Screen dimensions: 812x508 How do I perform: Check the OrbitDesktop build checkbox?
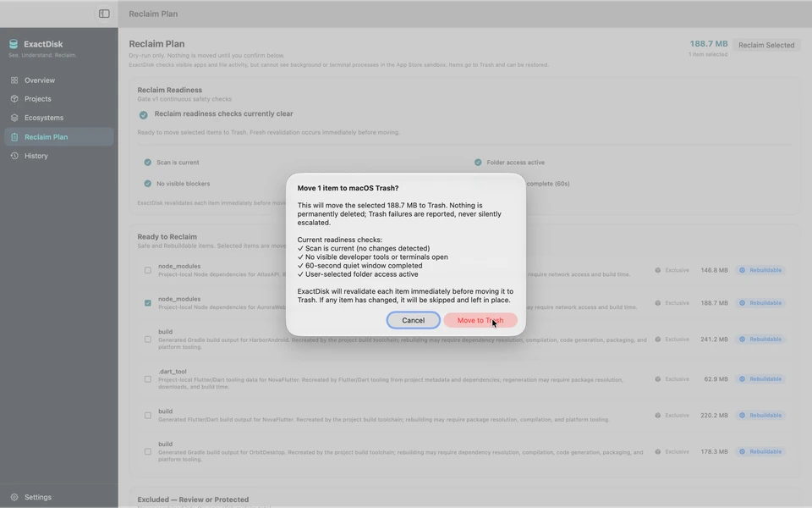pos(147,452)
